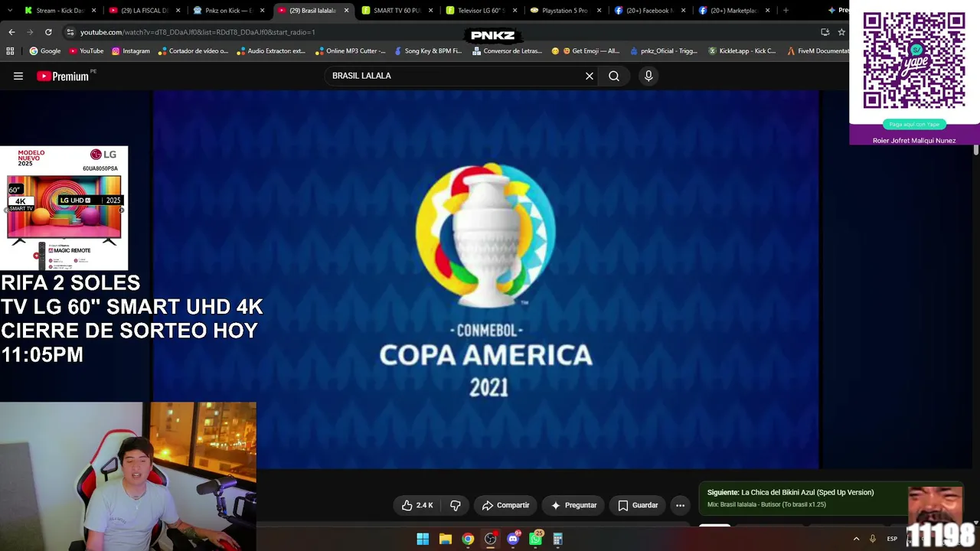Close the Brasil lalalala tab
Image resolution: width=980 pixels, height=551 pixels.
click(x=346, y=11)
